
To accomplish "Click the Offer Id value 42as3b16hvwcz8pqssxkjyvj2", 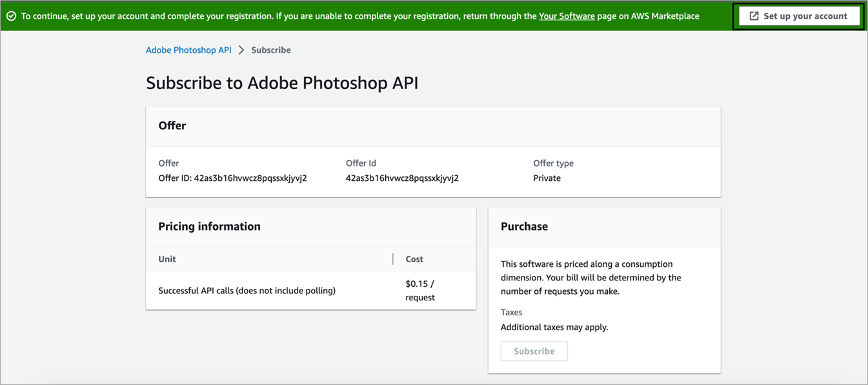I will [402, 178].
